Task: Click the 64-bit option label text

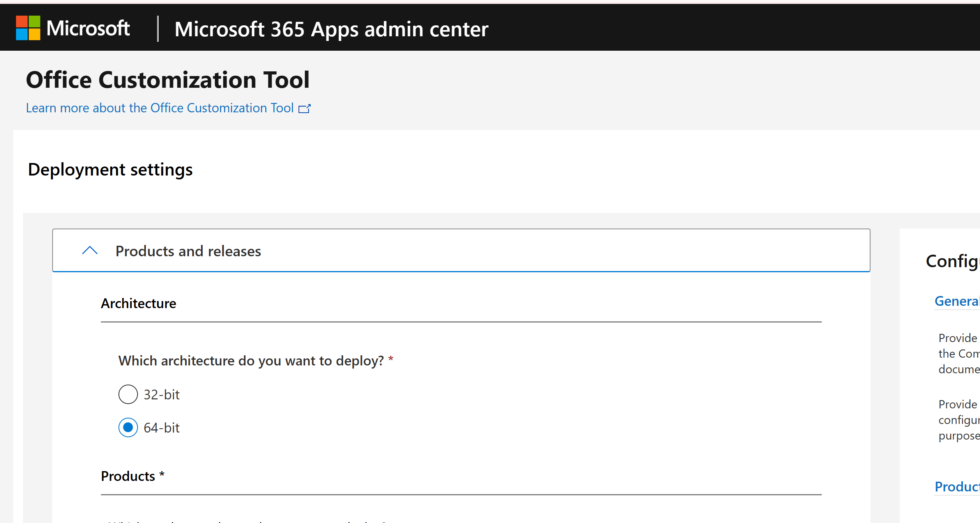Action: point(161,428)
